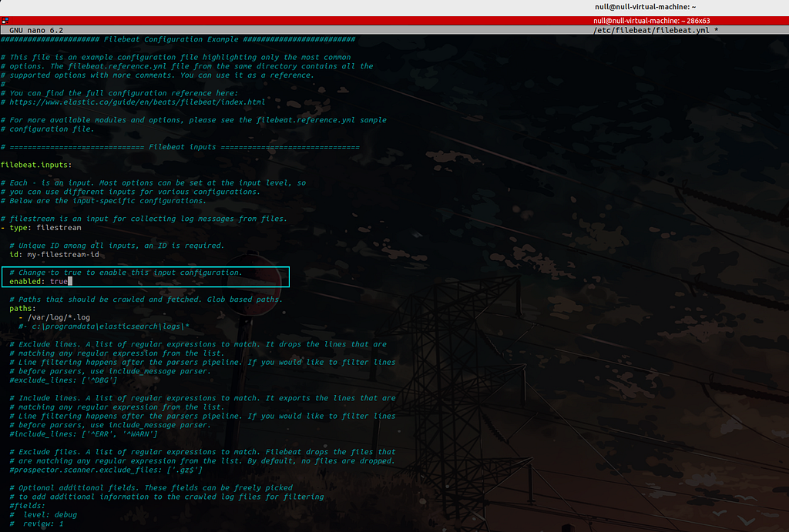This screenshot has height=532, width=789.
Task: Click the terminal icon in the red title bar
Action: pyautogui.click(x=5, y=21)
